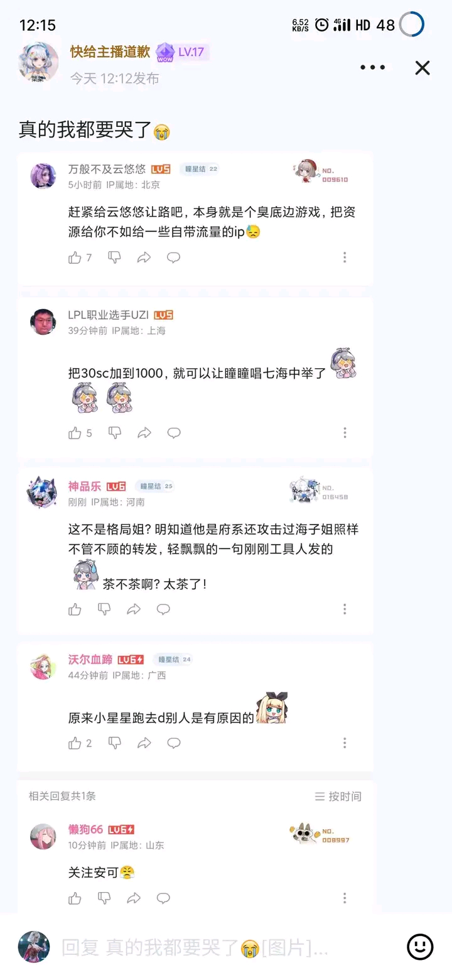Open 快给主播道歉 user profile name
Image resolution: width=452 pixels, height=980 pixels.
pyautogui.click(x=110, y=52)
